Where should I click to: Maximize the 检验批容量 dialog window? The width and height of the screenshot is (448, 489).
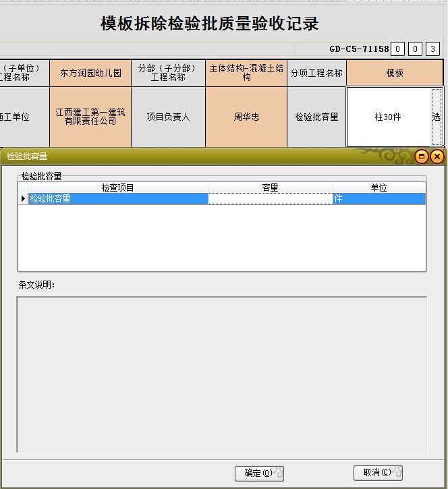pyautogui.click(x=422, y=156)
